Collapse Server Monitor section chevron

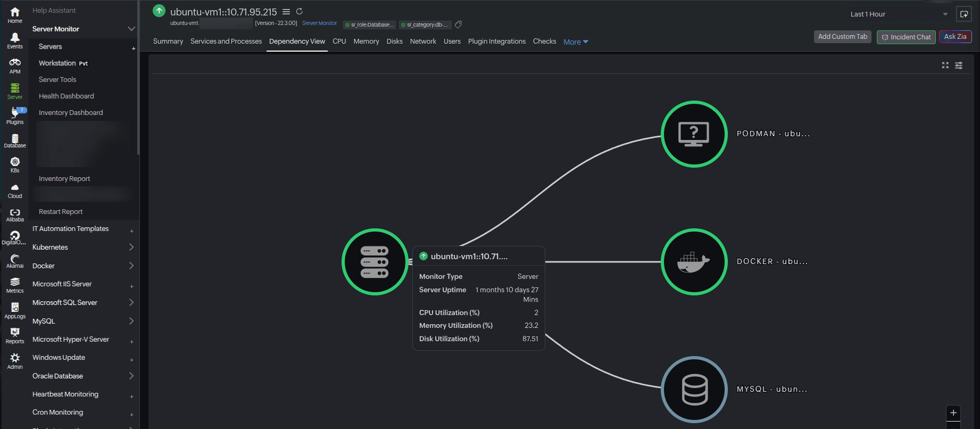pos(131,29)
